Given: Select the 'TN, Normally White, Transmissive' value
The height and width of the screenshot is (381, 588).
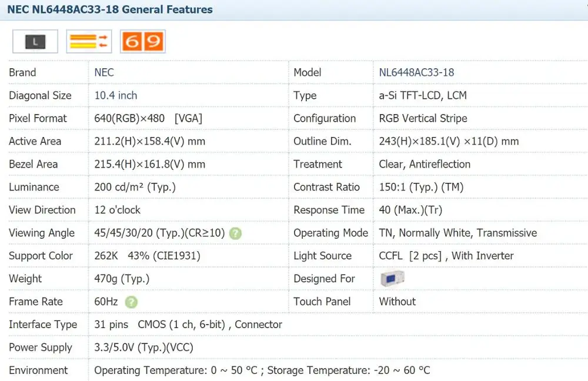Looking at the screenshot, I should [x=458, y=233].
